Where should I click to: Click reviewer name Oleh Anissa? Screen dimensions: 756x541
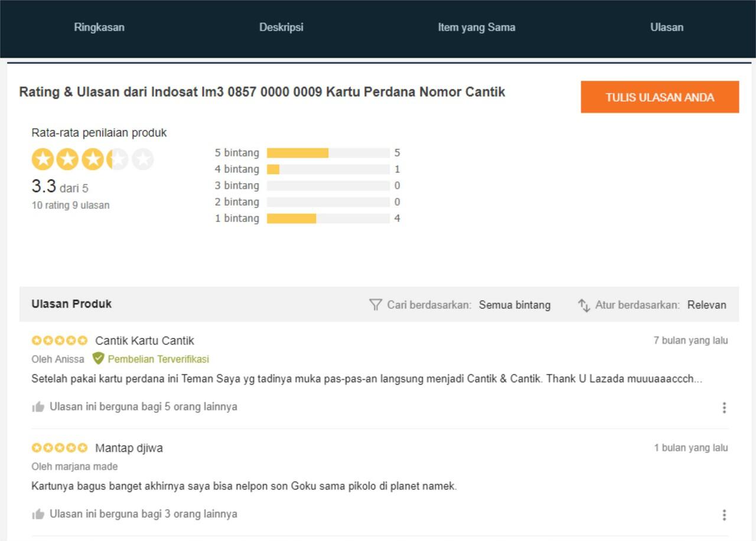pos(58,359)
